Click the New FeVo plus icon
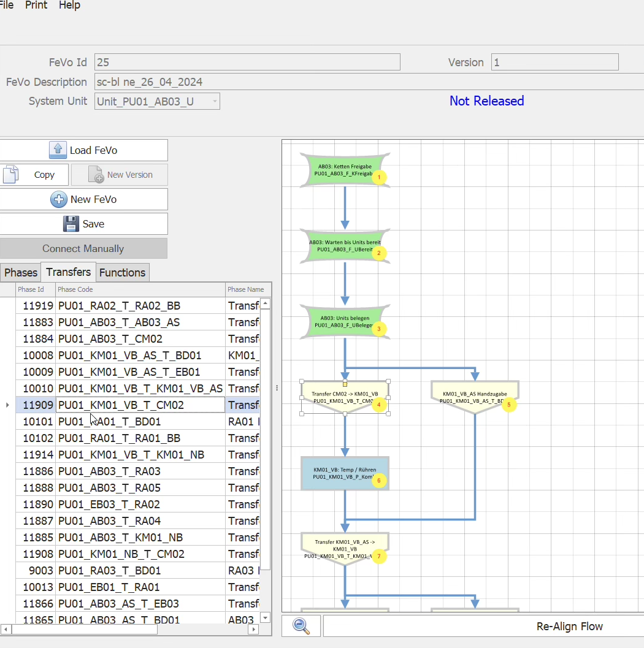The image size is (644, 648). [x=59, y=199]
